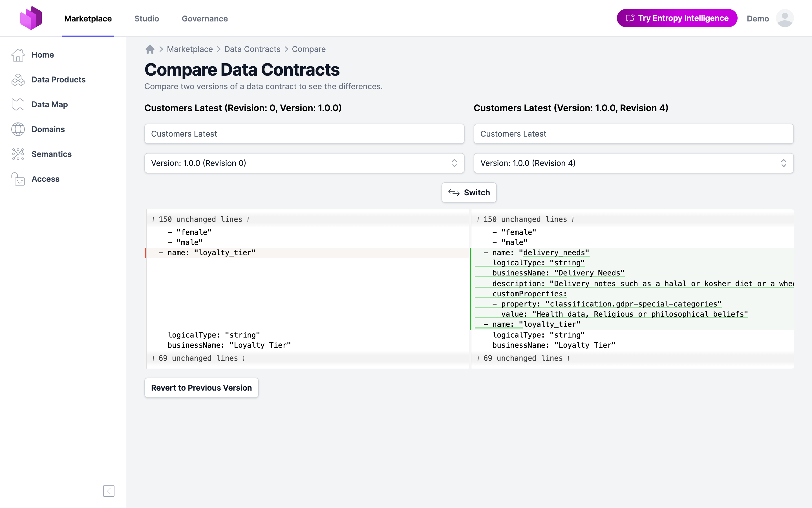Open the Version 1.0.0 (Revision 4) dropdown
Viewport: 812px width, 508px height.
(634, 163)
